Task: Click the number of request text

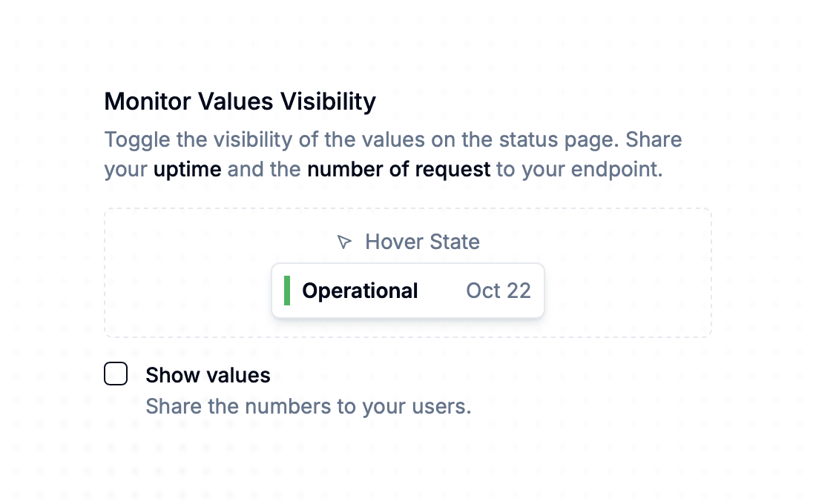Action: click(x=401, y=169)
